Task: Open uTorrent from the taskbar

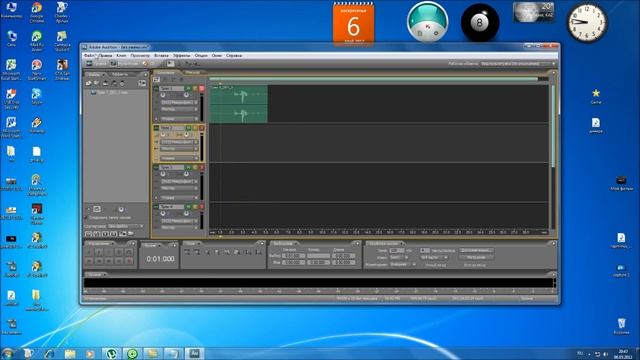Action: [x=111, y=353]
